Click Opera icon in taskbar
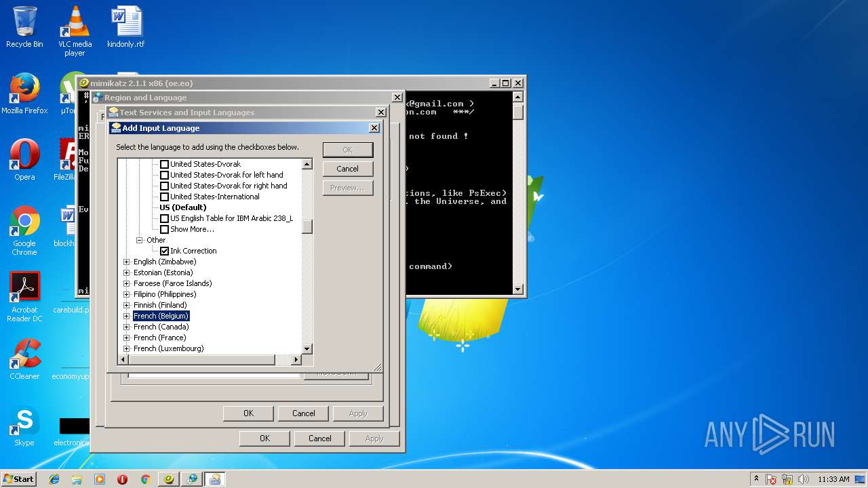868x488 pixels. pos(122,479)
